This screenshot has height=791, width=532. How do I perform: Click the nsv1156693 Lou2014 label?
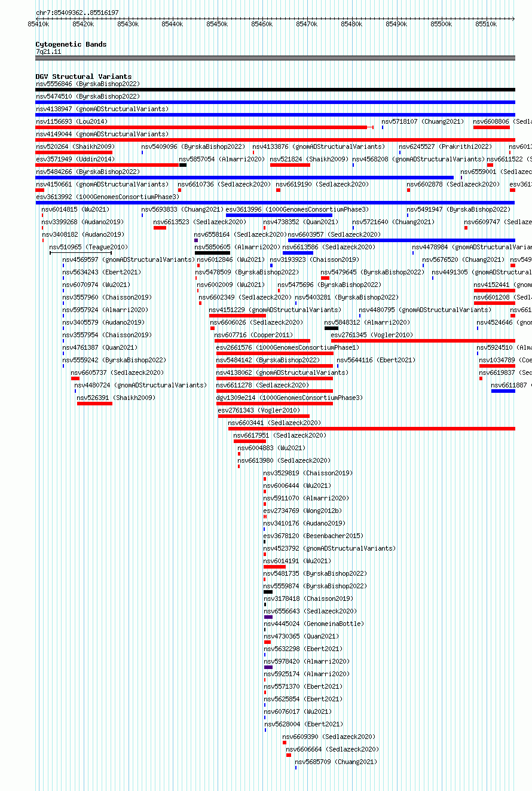(x=72, y=121)
